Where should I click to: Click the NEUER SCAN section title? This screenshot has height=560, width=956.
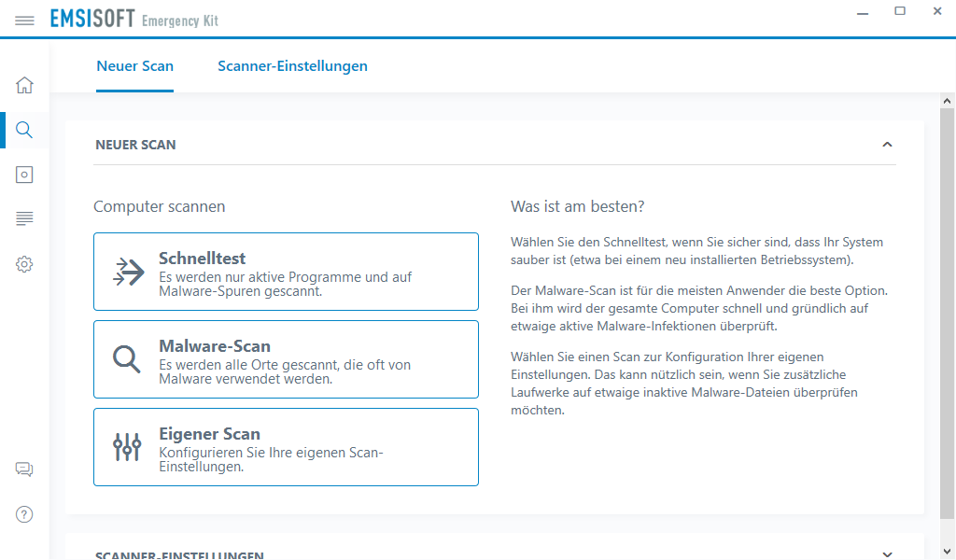click(135, 145)
